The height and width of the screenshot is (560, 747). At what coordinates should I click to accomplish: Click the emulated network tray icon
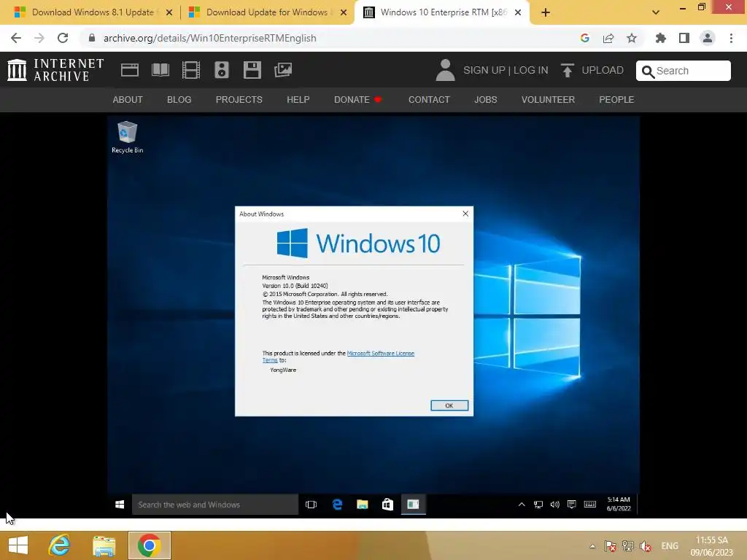click(x=538, y=505)
